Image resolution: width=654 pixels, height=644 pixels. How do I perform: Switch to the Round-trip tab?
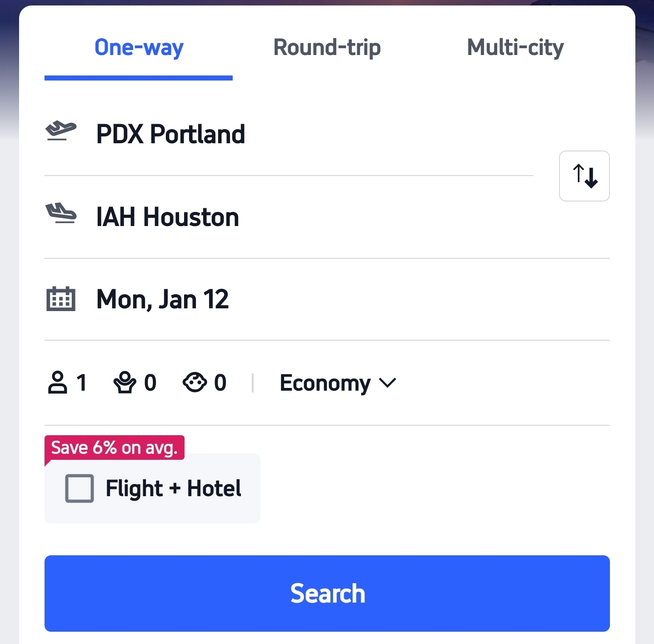(x=327, y=48)
